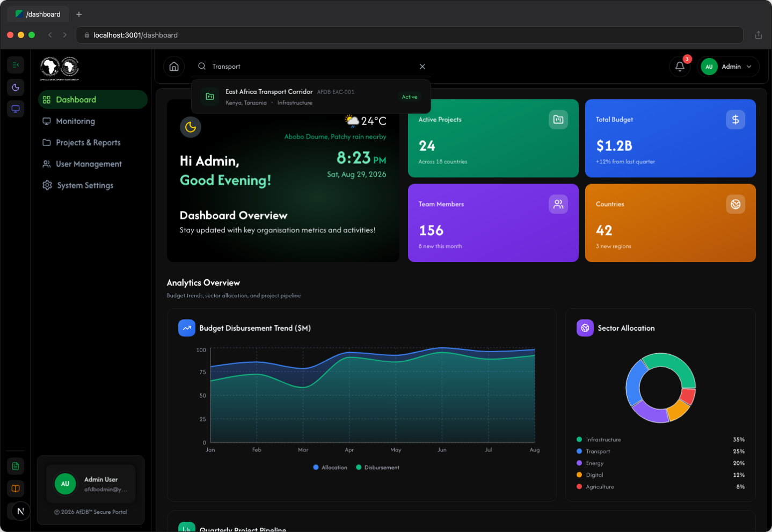Open the notifications bell
This screenshot has height=532, width=772.
pyautogui.click(x=680, y=67)
